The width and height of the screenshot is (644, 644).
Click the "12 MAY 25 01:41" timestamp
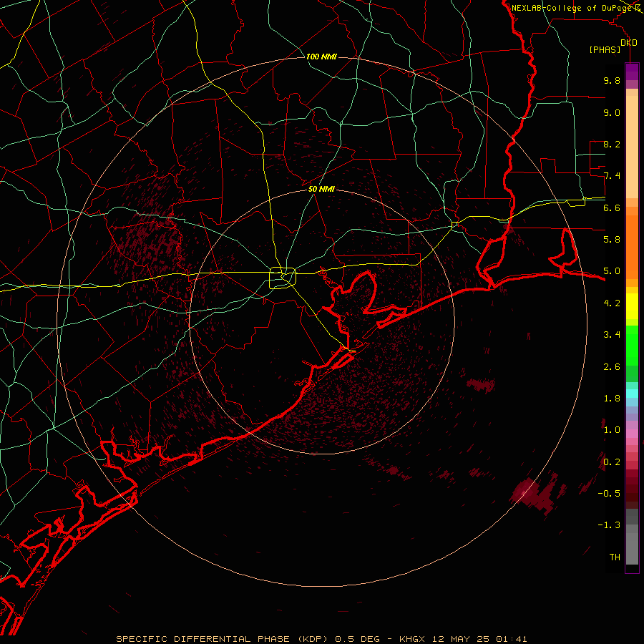click(x=479, y=639)
